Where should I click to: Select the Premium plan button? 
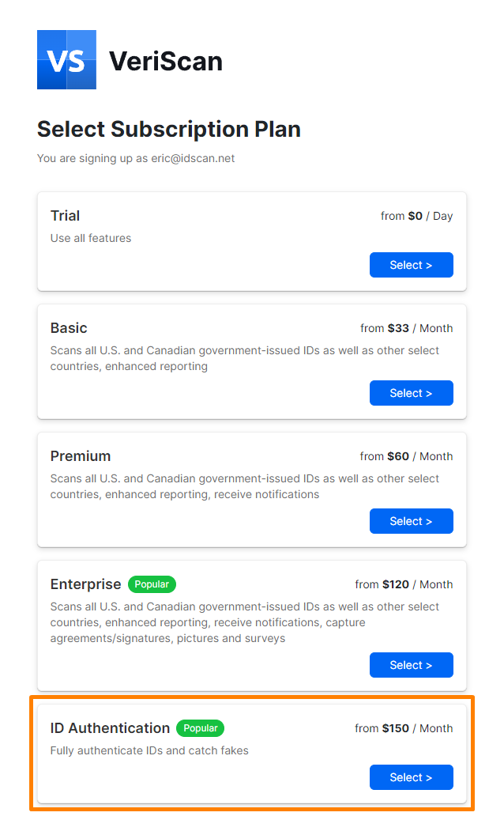tap(411, 521)
